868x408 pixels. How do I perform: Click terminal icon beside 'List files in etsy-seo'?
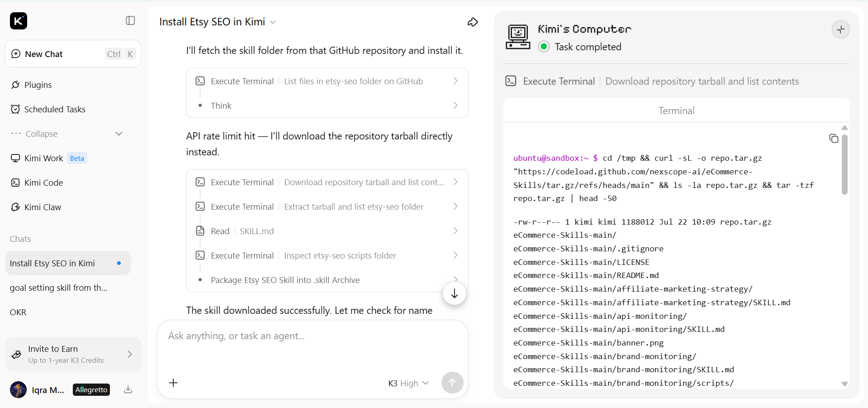[200, 81]
